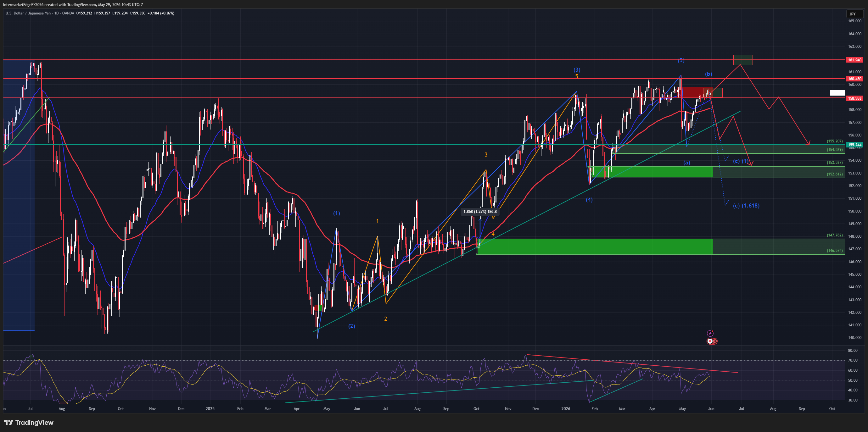This screenshot has width=868, height=432.
Task: Click the (153.537) zone level label
Action: coord(834,162)
